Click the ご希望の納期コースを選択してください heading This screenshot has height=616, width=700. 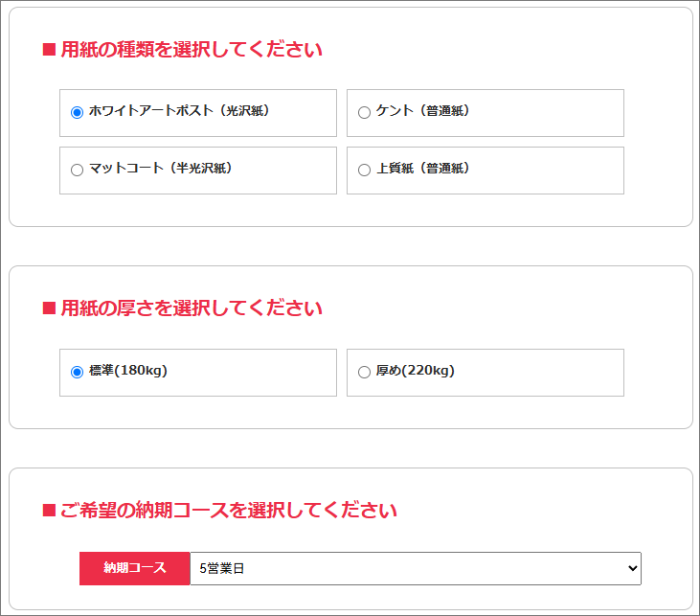click(x=229, y=510)
